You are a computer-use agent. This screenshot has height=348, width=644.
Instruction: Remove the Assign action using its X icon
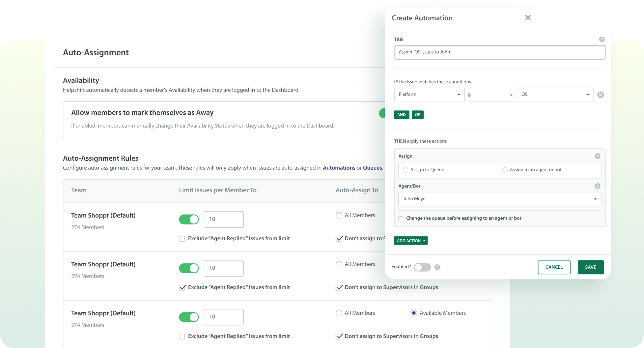click(x=598, y=156)
